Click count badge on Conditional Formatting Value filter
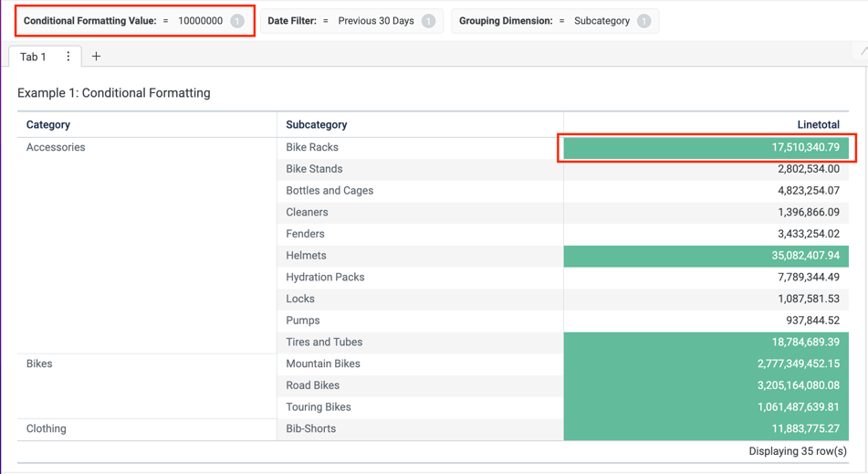868x474 pixels. [237, 21]
